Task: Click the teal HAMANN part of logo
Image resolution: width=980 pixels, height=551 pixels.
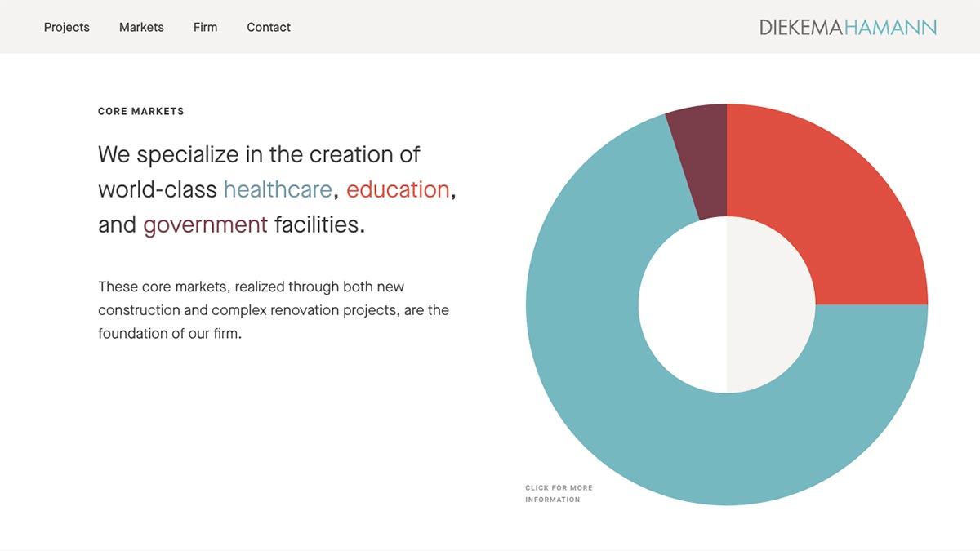Action: point(890,27)
